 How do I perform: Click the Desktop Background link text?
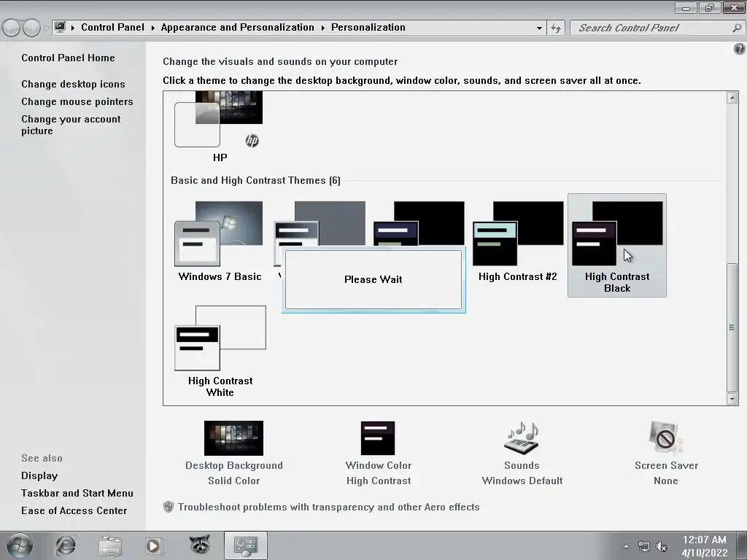234,465
